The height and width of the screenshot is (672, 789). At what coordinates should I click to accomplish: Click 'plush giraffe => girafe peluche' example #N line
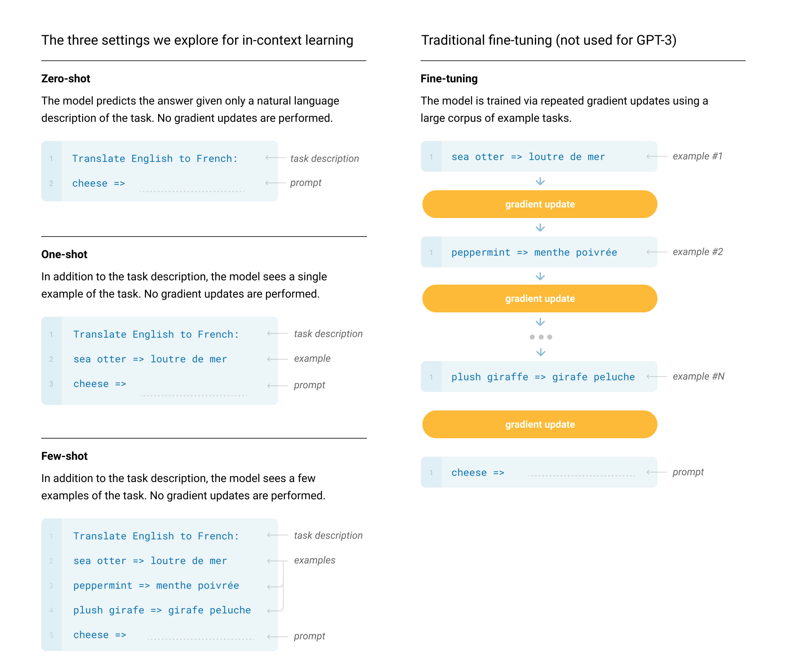[x=543, y=377]
